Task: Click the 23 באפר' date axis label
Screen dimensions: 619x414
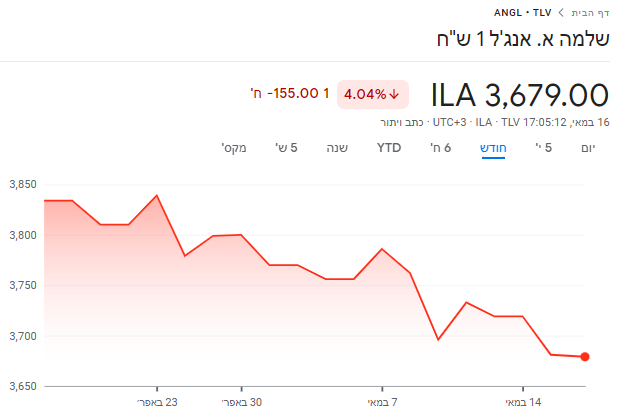Action: click(x=157, y=402)
